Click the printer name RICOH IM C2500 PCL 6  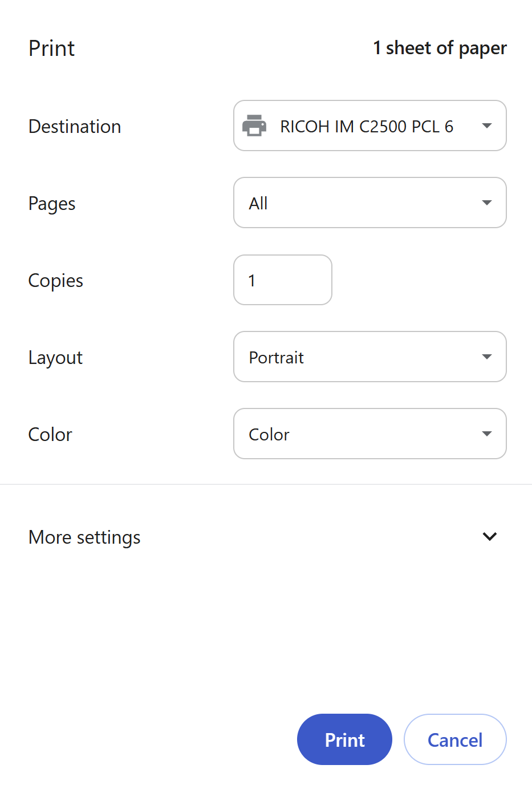pyautogui.click(x=366, y=126)
